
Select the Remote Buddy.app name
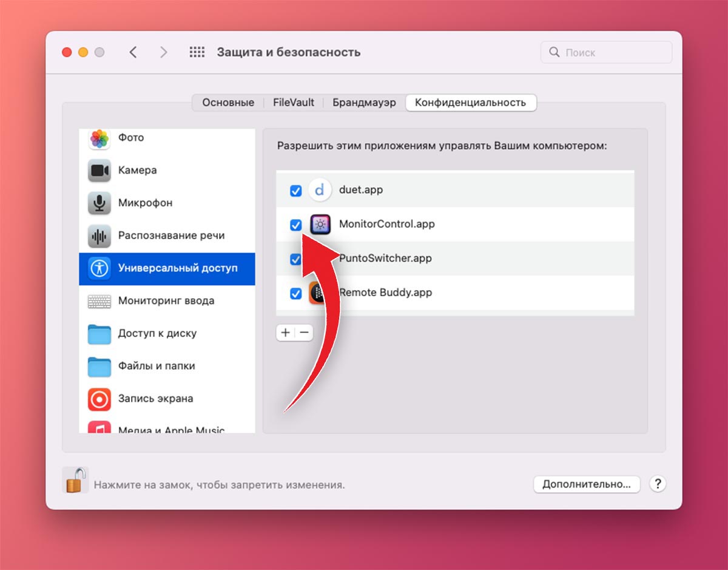(386, 293)
